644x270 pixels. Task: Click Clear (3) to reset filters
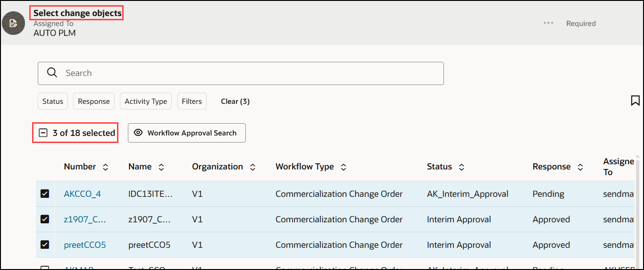[x=235, y=101]
